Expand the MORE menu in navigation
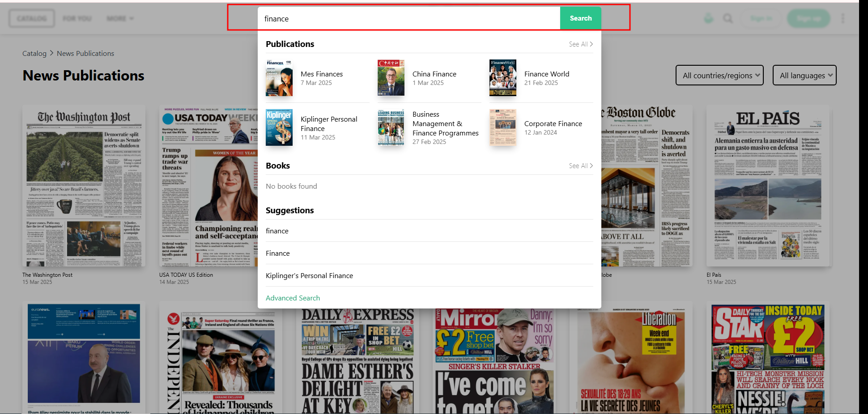Screen dimensions: 868x414 120,18
